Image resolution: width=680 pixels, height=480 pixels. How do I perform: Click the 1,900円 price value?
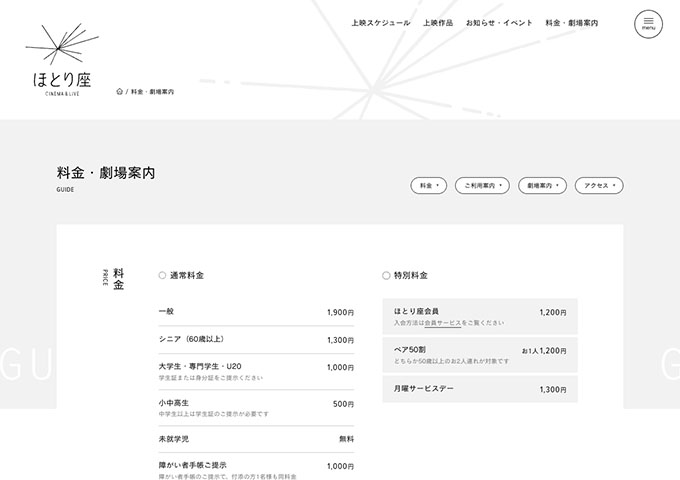340,312
